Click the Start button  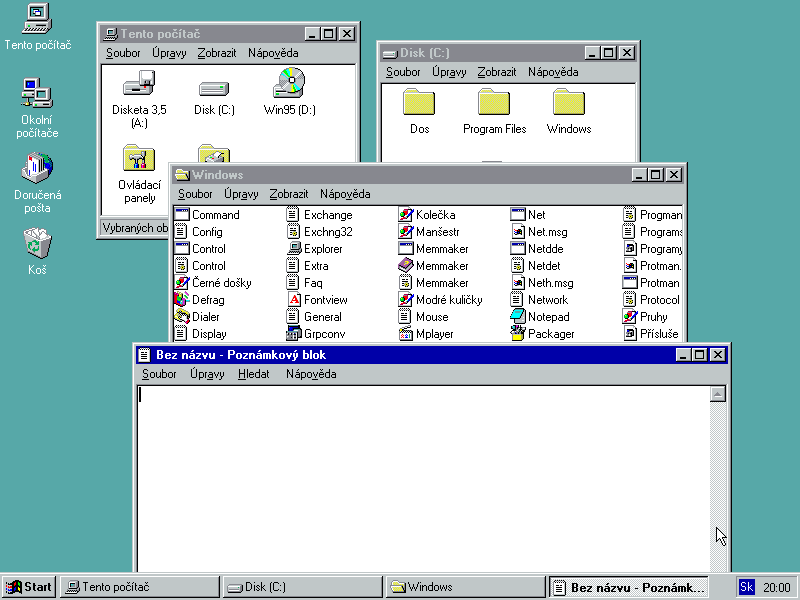tap(29, 587)
